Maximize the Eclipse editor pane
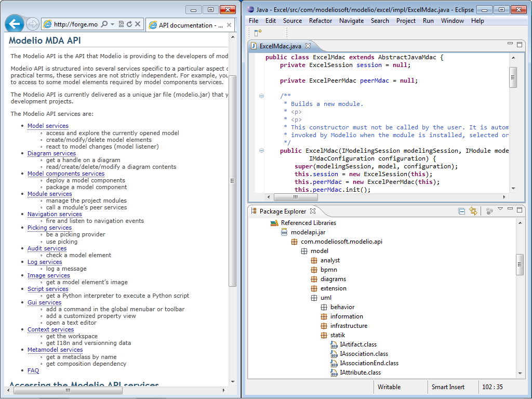 pyautogui.click(x=520, y=45)
